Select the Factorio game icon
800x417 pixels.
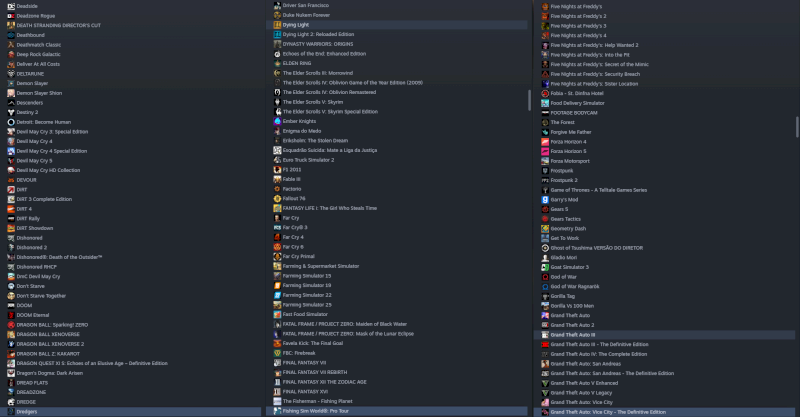pyautogui.click(x=277, y=189)
